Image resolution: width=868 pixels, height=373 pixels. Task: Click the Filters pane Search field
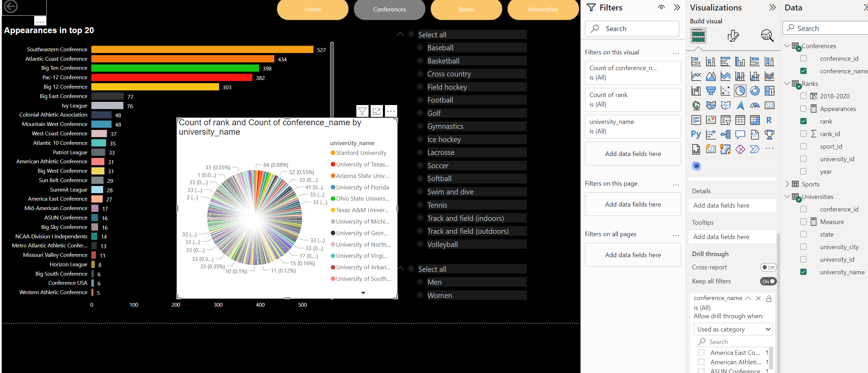[632, 29]
